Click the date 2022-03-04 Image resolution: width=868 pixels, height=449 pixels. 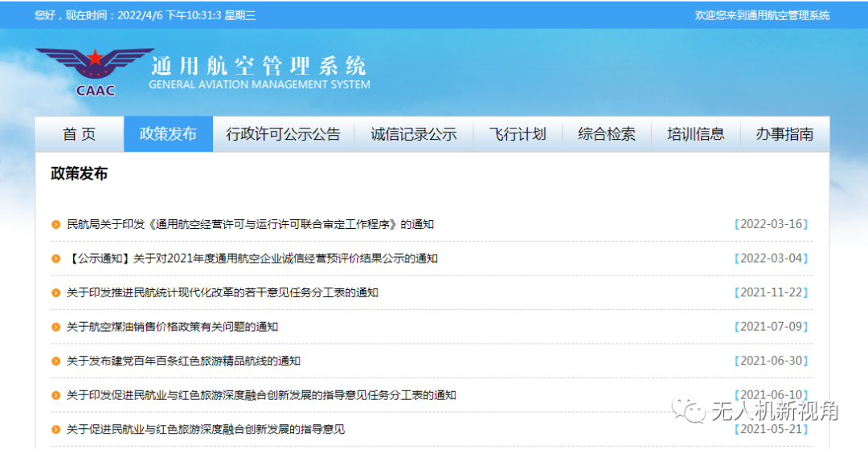[x=771, y=258]
